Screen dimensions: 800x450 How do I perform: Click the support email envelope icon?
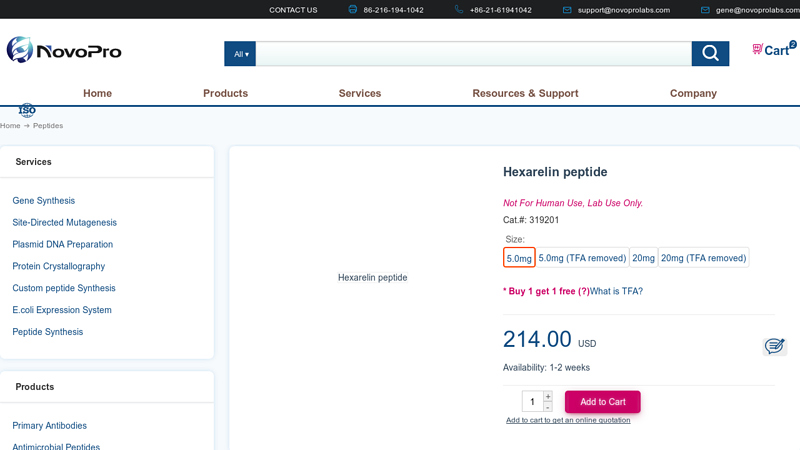click(x=567, y=10)
